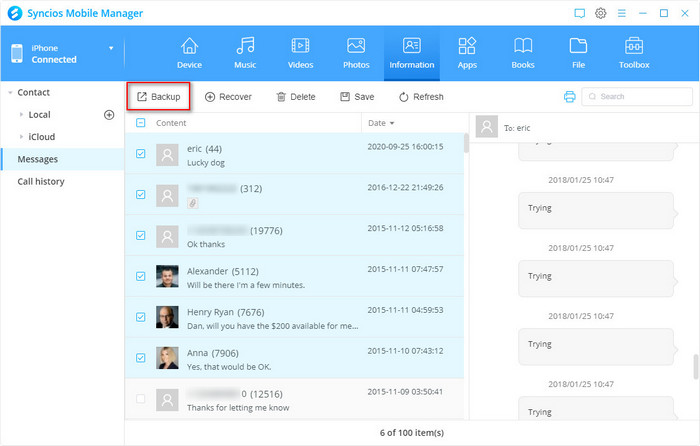Click Henry Ryan's profile photo

pos(167,317)
